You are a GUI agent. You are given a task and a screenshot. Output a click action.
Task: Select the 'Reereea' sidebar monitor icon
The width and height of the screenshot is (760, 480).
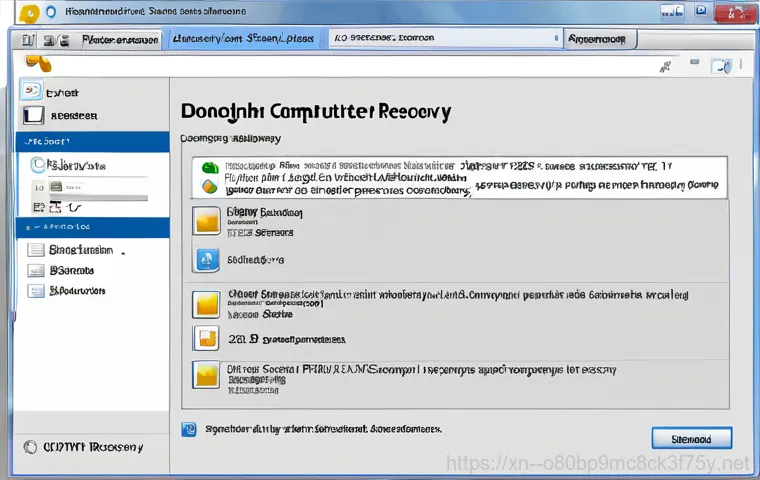33,115
